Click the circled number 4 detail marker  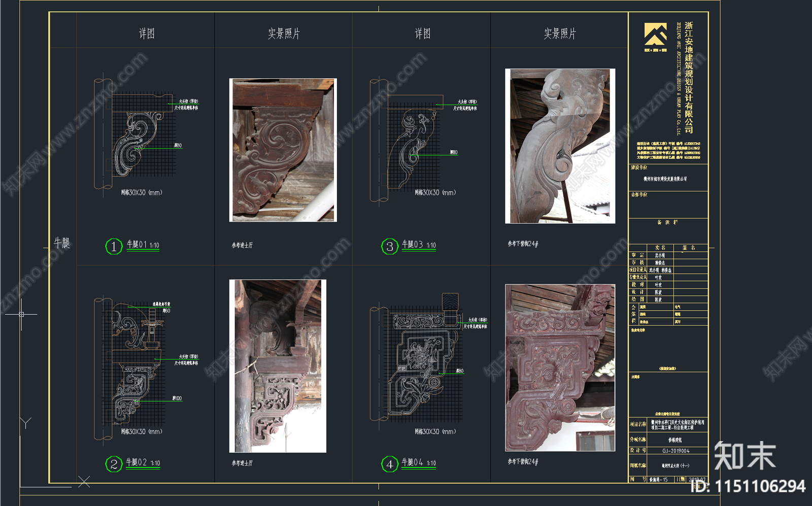tap(390, 464)
